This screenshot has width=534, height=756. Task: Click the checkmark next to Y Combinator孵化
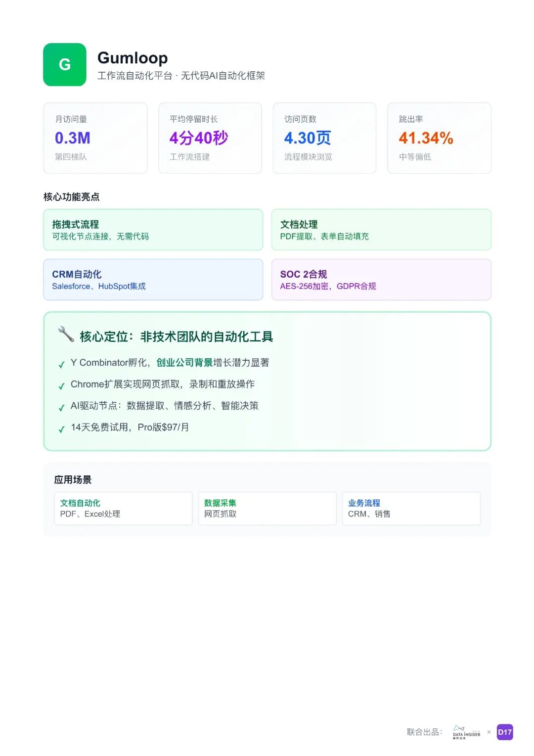[62, 365]
